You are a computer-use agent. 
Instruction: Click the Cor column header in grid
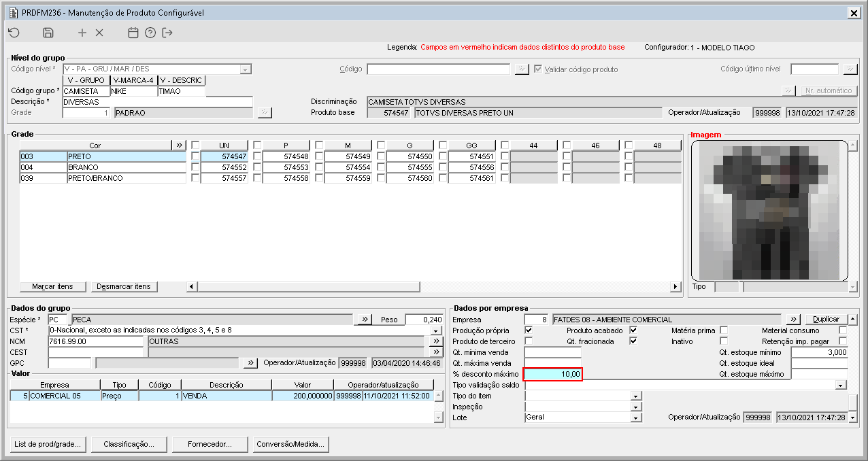tap(95, 146)
